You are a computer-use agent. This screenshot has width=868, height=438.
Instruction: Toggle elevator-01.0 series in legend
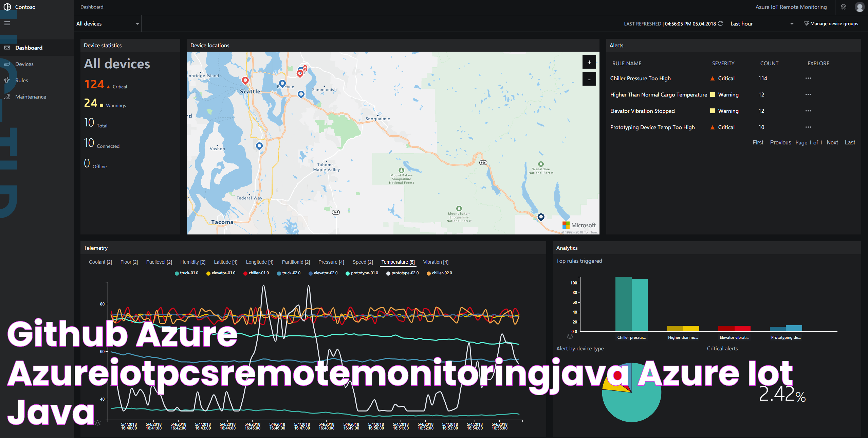(221, 273)
